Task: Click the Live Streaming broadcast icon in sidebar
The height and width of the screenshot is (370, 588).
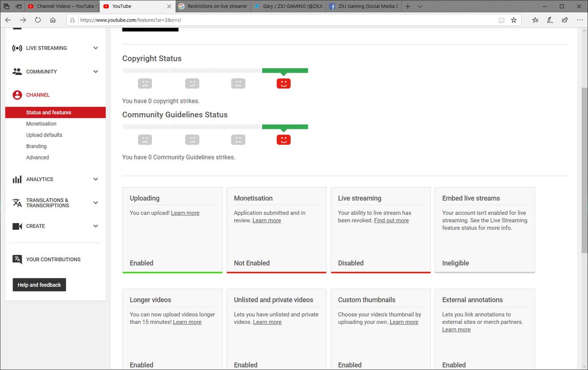Action: (17, 48)
